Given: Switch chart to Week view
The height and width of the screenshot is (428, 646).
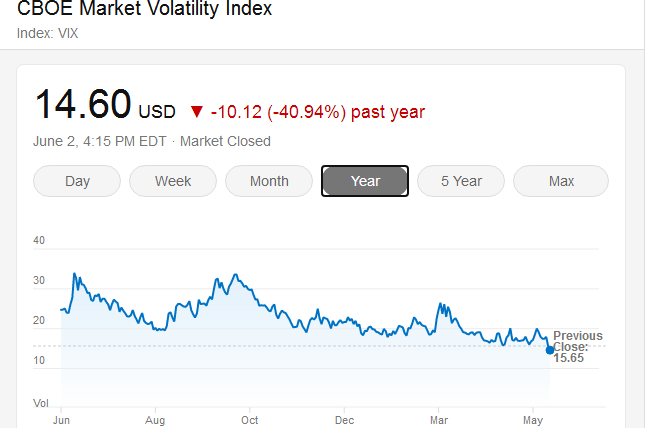Looking at the screenshot, I should pos(173,181).
